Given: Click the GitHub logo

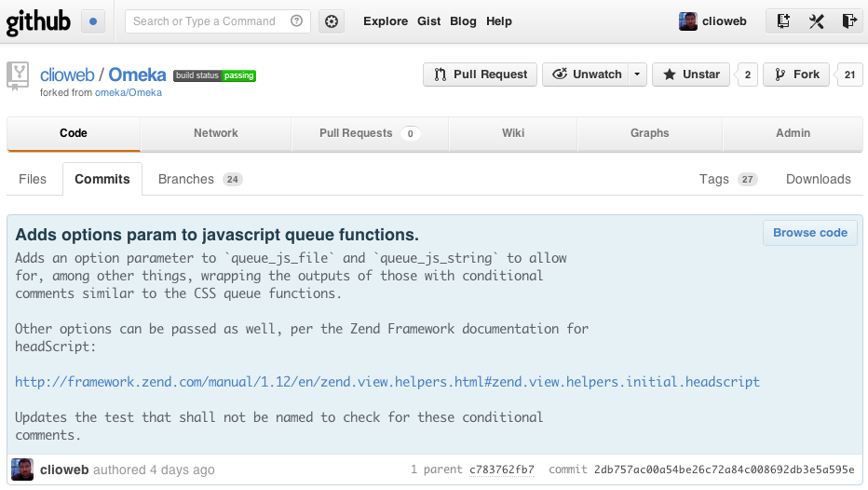Looking at the screenshot, I should click(x=38, y=21).
